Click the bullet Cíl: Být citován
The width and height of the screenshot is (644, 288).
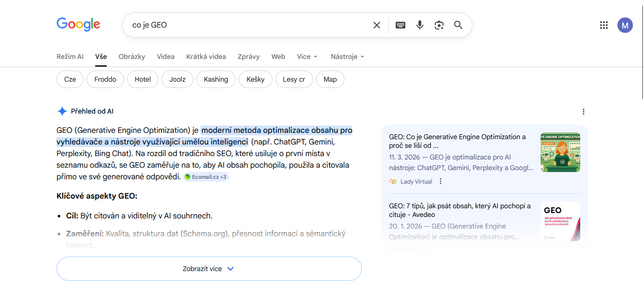click(x=139, y=216)
